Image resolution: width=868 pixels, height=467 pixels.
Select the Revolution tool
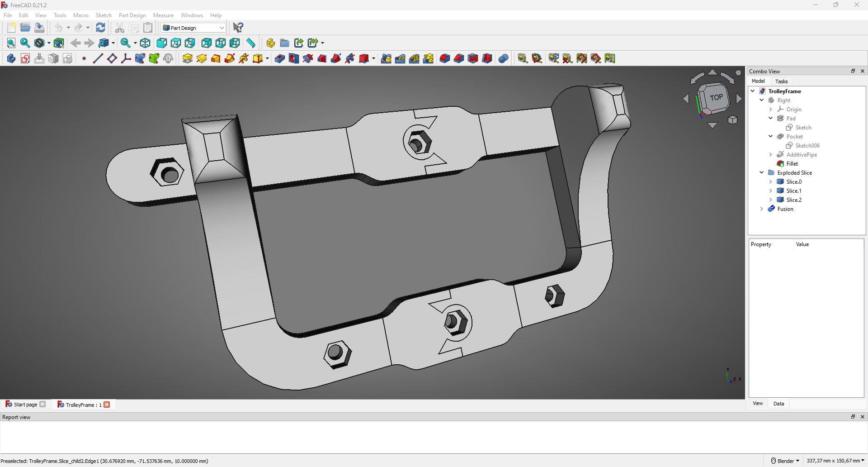tap(202, 58)
